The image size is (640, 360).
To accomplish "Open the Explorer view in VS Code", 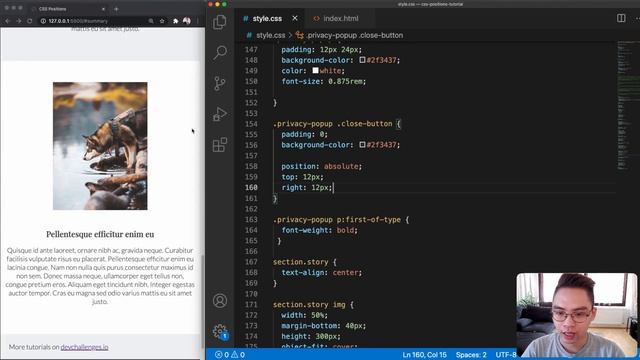I will 220,22.
